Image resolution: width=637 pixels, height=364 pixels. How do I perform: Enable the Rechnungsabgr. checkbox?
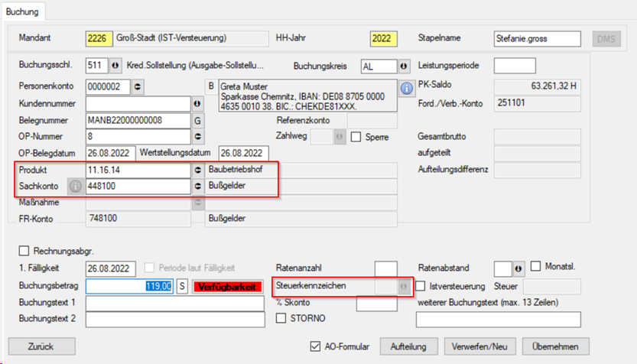23,251
